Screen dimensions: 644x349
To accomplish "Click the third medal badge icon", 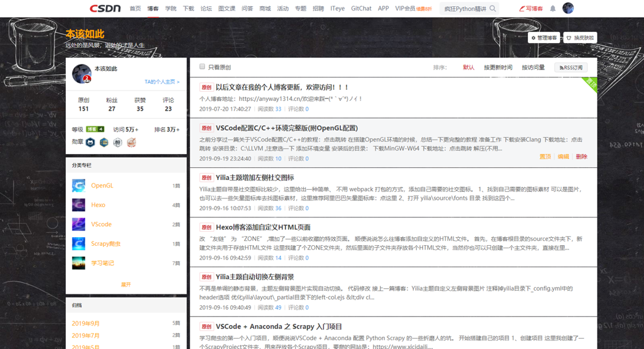I will pyautogui.click(x=117, y=142).
